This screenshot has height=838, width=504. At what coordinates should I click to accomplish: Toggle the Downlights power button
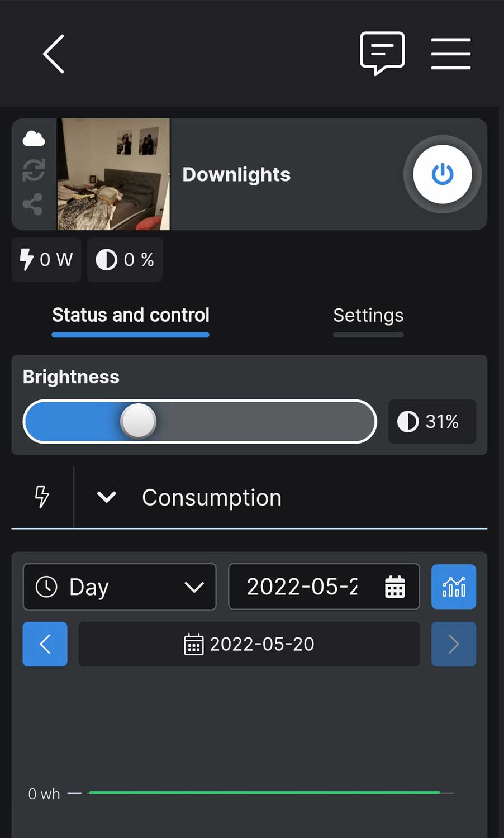442,174
